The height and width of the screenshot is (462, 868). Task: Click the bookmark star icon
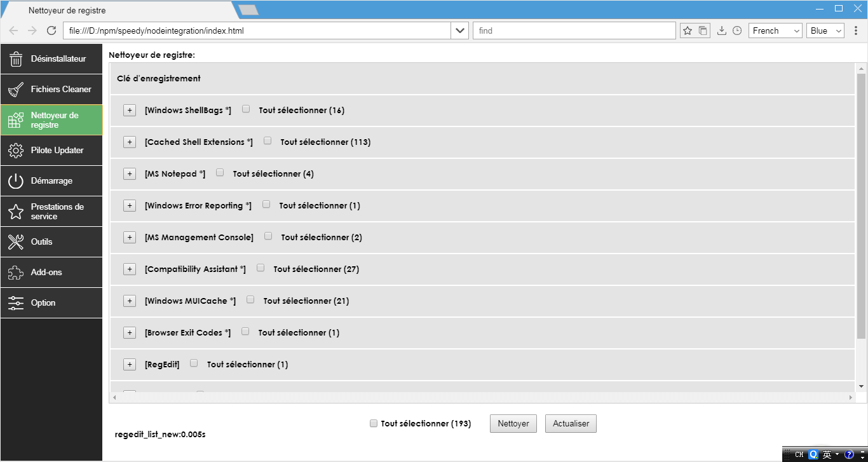click(x=687, y=31)
